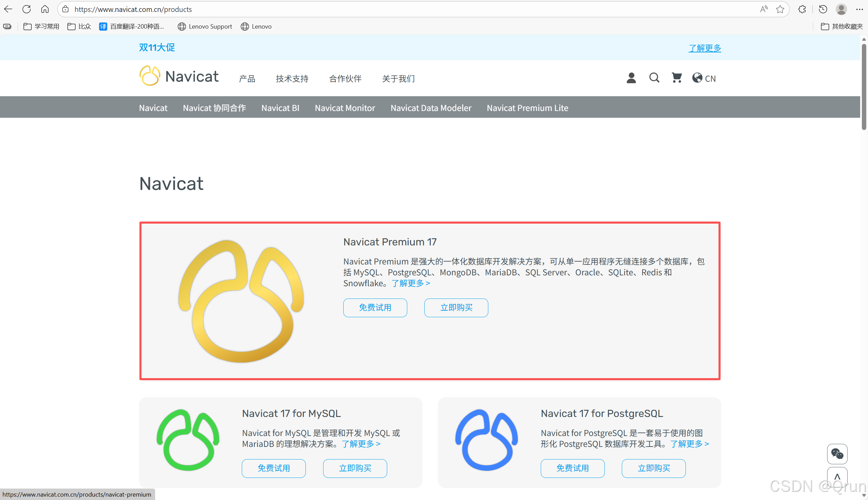Open the browser history icon
Screen dimensions: 868x500
point(823,9)
